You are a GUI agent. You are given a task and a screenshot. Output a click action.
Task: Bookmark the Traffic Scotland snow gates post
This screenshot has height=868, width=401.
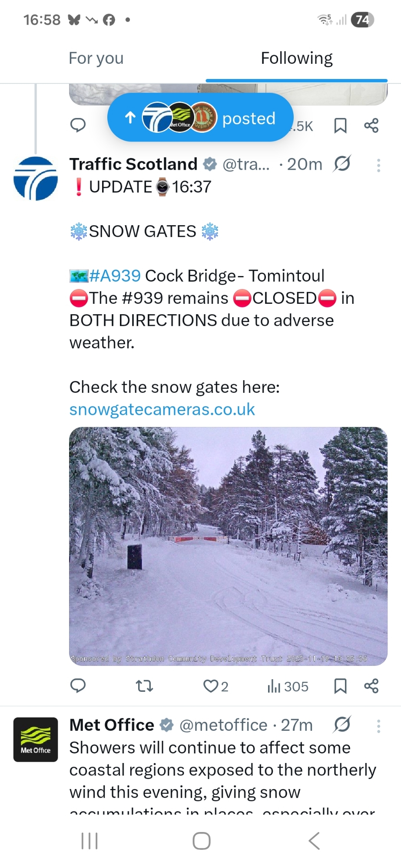[340, 686]
